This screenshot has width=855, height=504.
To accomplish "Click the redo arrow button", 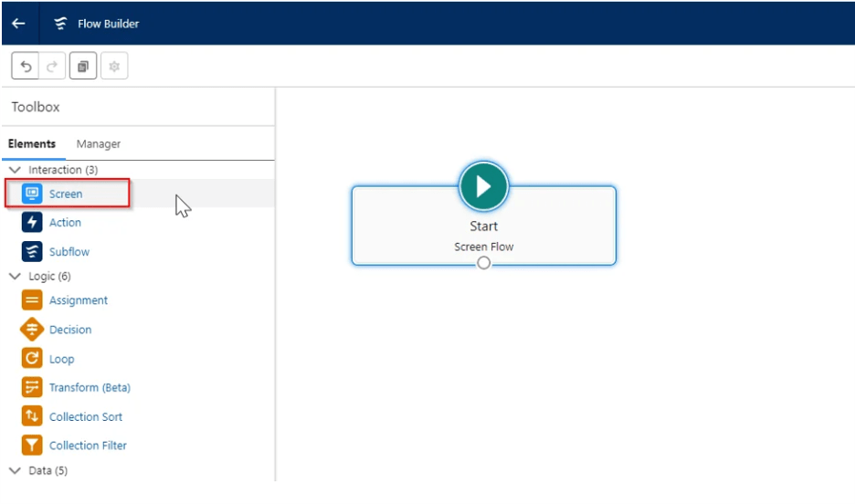I will tap(51, 67).
